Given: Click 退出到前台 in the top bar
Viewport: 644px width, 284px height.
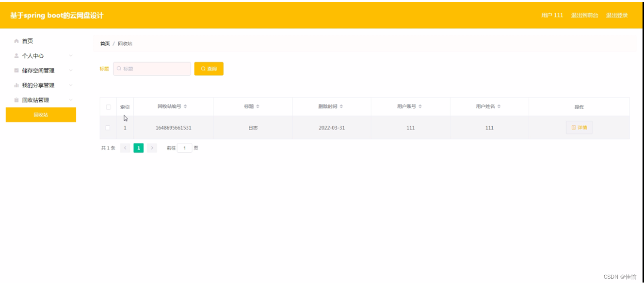Looking at the screenshot, I should point(584,16).
